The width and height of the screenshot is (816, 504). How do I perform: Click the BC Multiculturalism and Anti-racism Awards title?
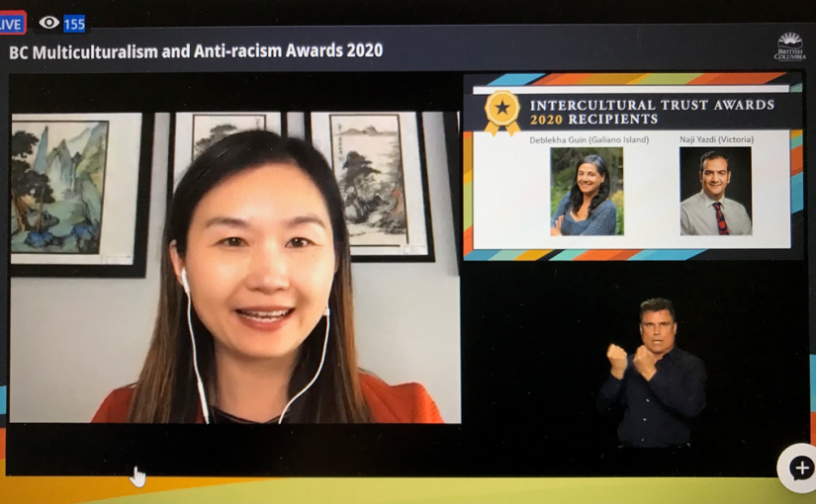click(195, 51)
